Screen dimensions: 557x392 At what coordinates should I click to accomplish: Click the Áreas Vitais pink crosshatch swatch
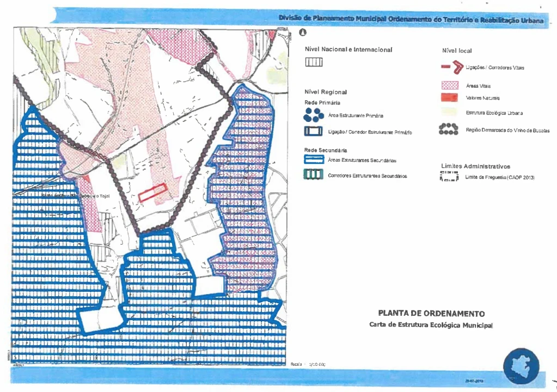449,85
